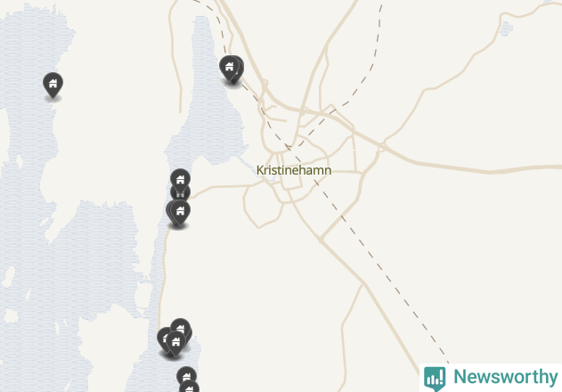Select the lone house marker on the western lake
Image resolution: width=562 pixels, height=392 pixels.
(x=53, y=85)
